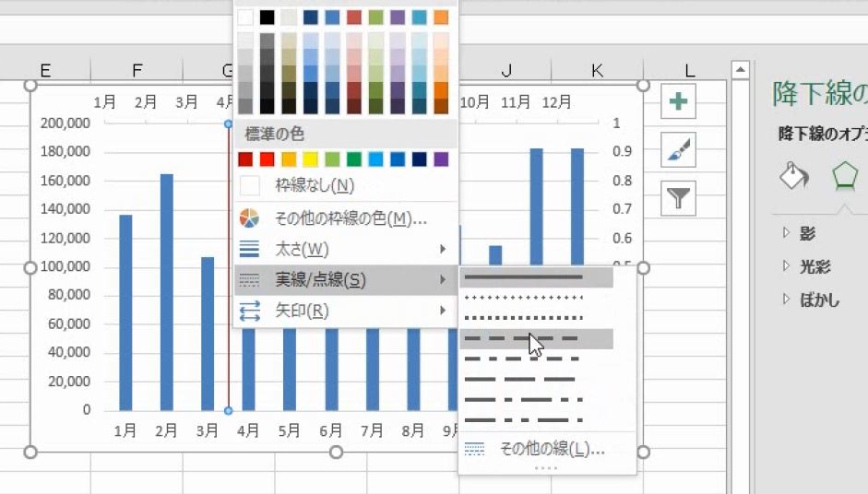The height and width of the screenshot is (494, 868).
Task: Click the Chart Elements plus button
Action: 678,101
